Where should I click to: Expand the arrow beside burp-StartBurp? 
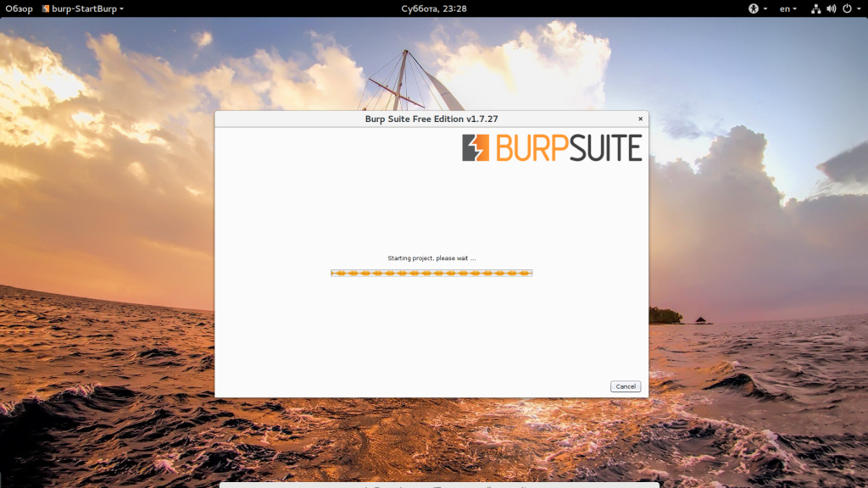pos(122,8)
